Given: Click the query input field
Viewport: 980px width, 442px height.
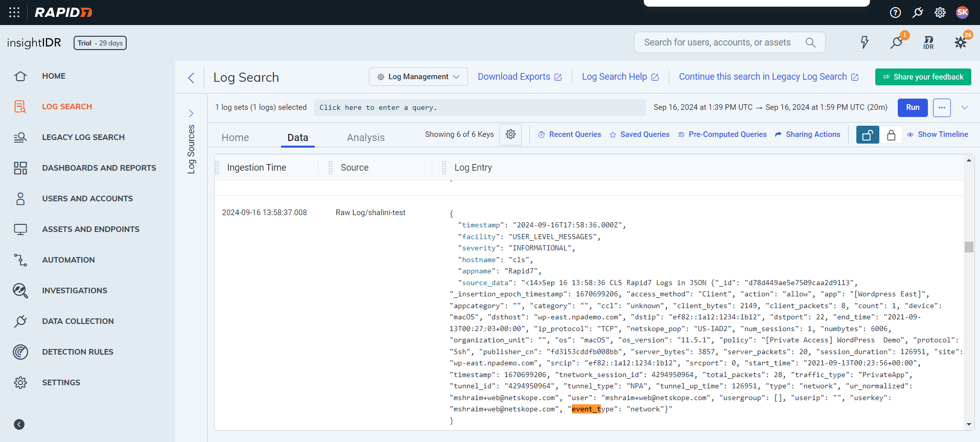Looking at the screenshot, I should click(480, 107).
